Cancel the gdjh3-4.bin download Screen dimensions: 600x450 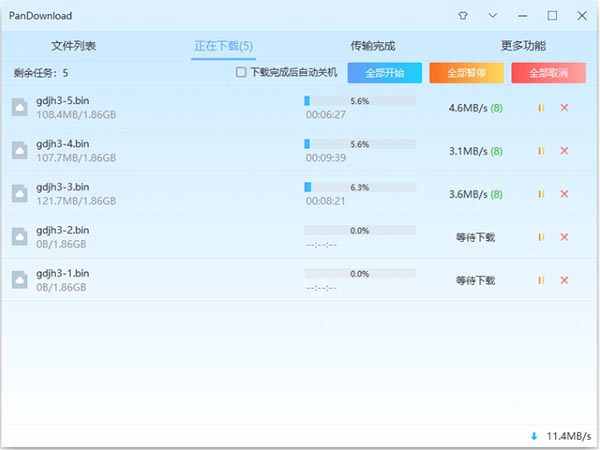tap(564, 151)
